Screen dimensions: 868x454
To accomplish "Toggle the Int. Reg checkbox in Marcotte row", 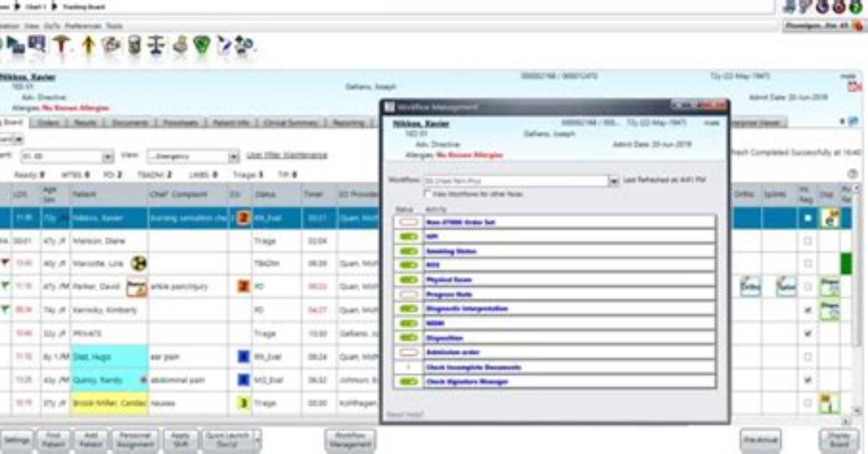I will pyautogui.click(x=808, y=264).
